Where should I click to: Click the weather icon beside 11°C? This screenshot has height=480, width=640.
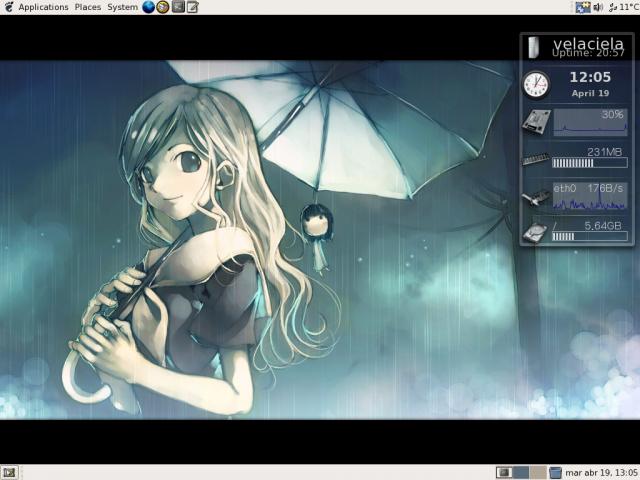[x=613, y=7]
